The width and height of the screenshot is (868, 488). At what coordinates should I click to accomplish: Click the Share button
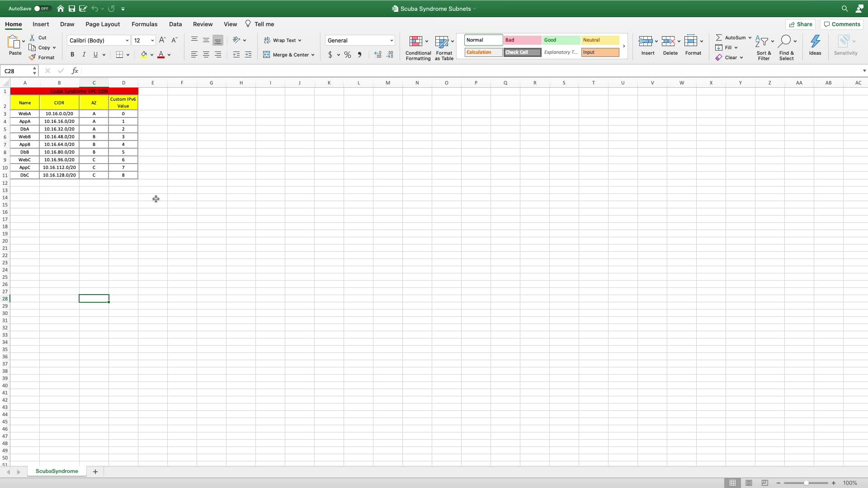(800, 24)
